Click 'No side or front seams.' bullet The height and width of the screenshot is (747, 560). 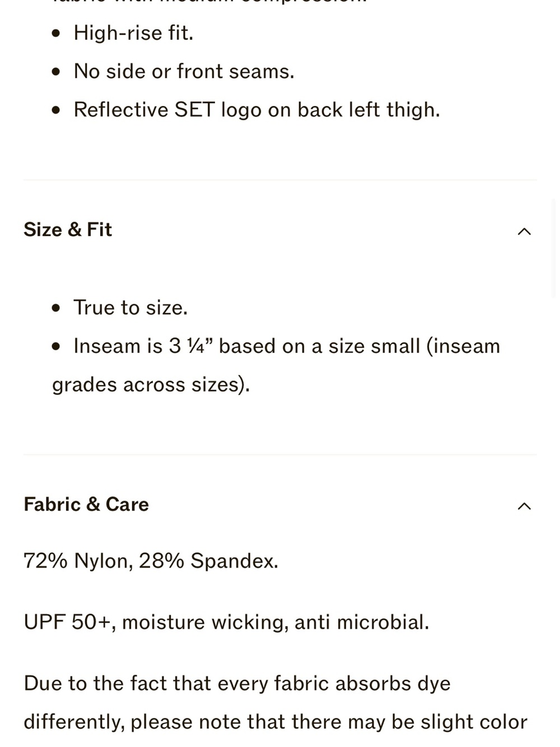pos(184,72)
